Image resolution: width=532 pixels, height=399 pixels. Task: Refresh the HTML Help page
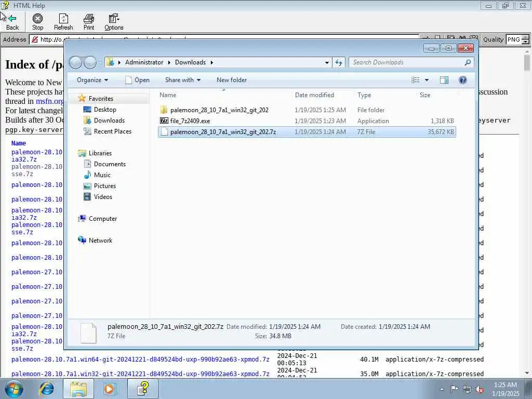pyautogui.click(x=63, y=22)
